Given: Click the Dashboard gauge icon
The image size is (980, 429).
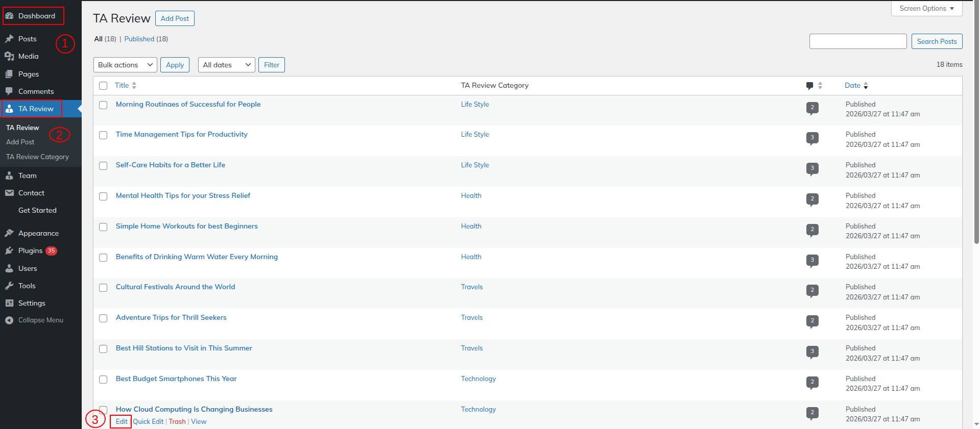Looking at the screenshot, I should (x=9, y=16).
